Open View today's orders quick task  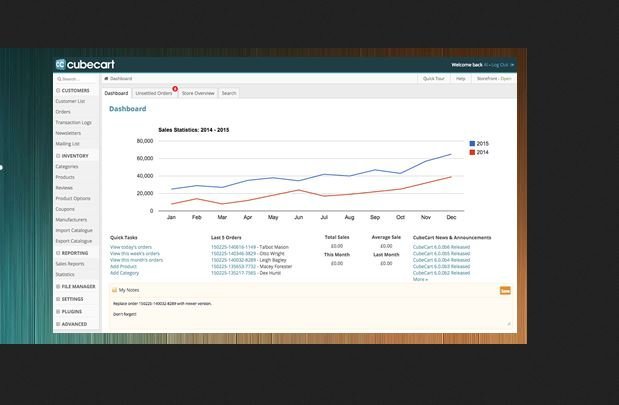pyautogui.click(x=131, y=246)
